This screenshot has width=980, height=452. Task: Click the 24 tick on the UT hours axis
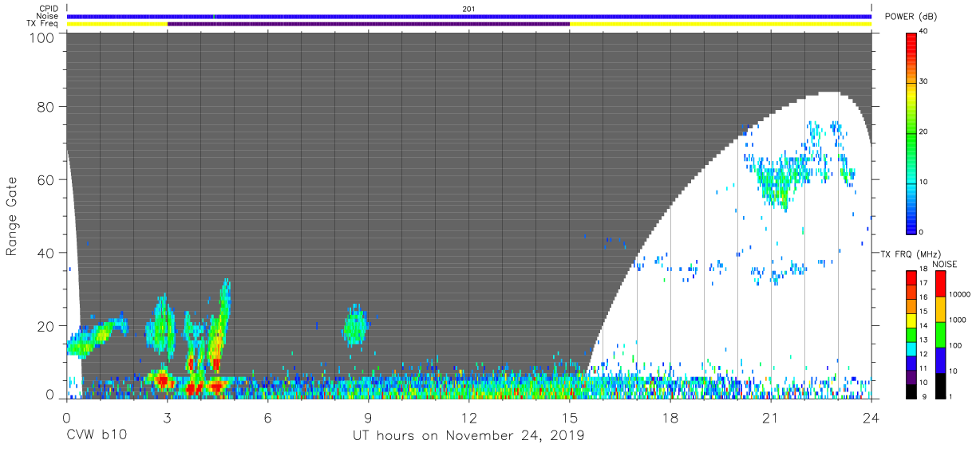(x=871, y=418)
